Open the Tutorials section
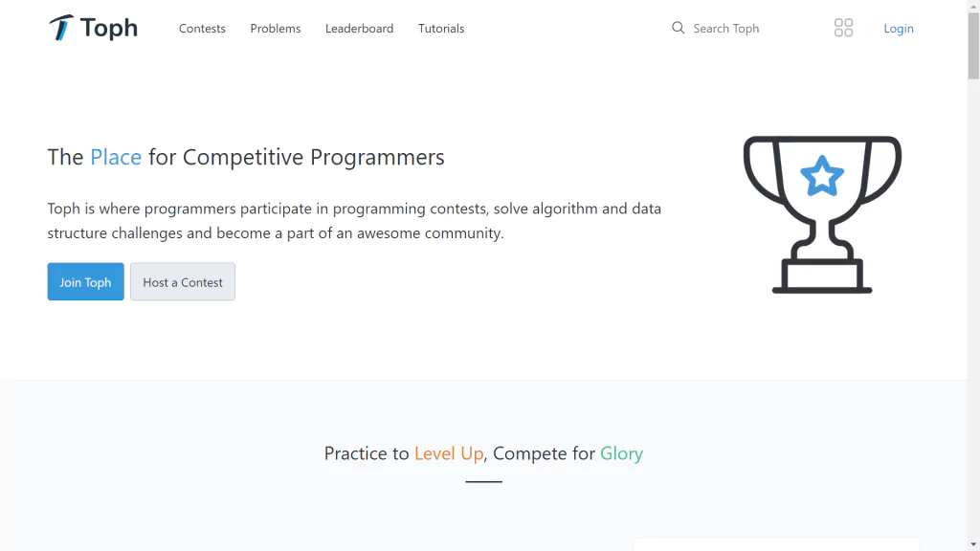 [x=441, y=28]
